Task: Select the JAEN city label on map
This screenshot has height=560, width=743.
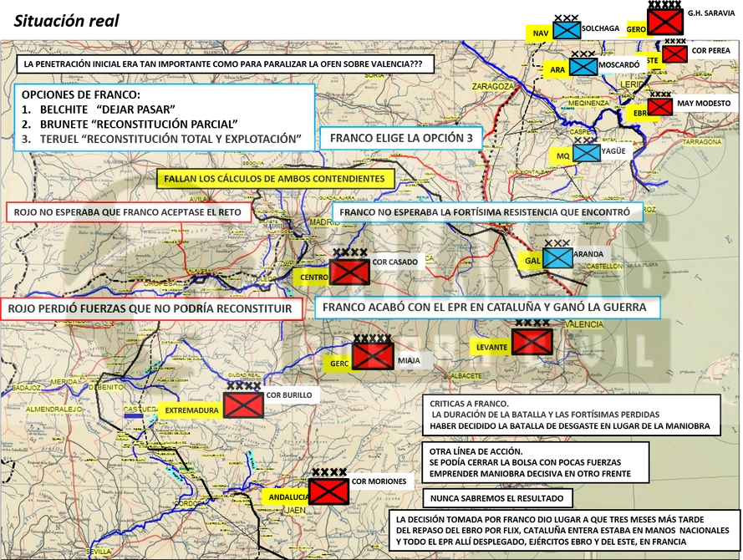Action: tap(296, 510)
